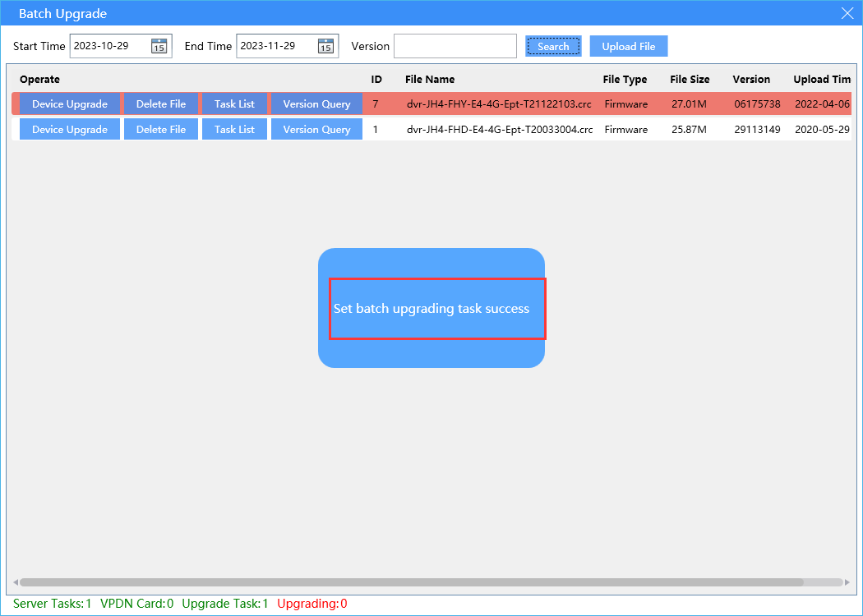Click the Operate column header

point(39,79)
